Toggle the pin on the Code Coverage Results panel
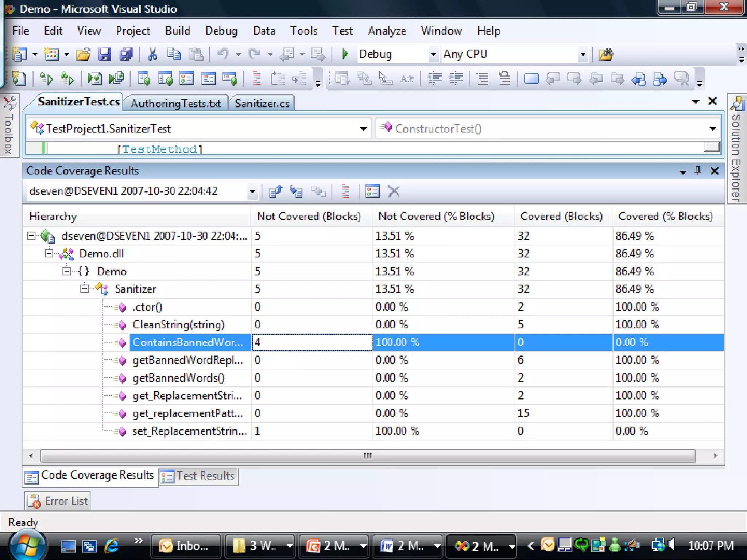747x560 pixels. (698, 171)
